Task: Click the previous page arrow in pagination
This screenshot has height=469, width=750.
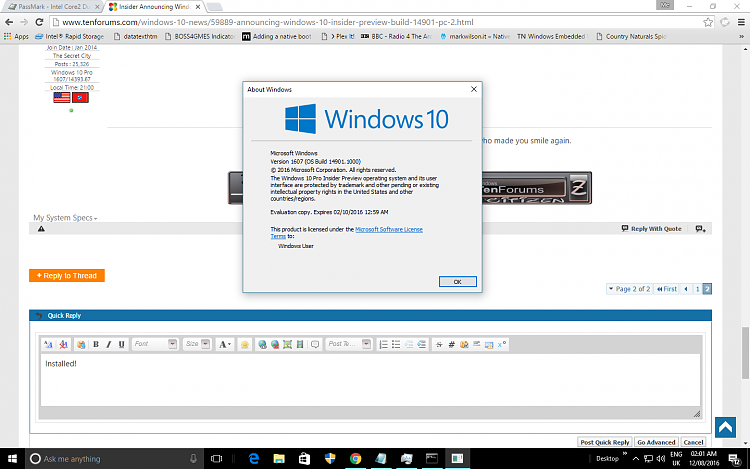Action: tap(686, 289)
